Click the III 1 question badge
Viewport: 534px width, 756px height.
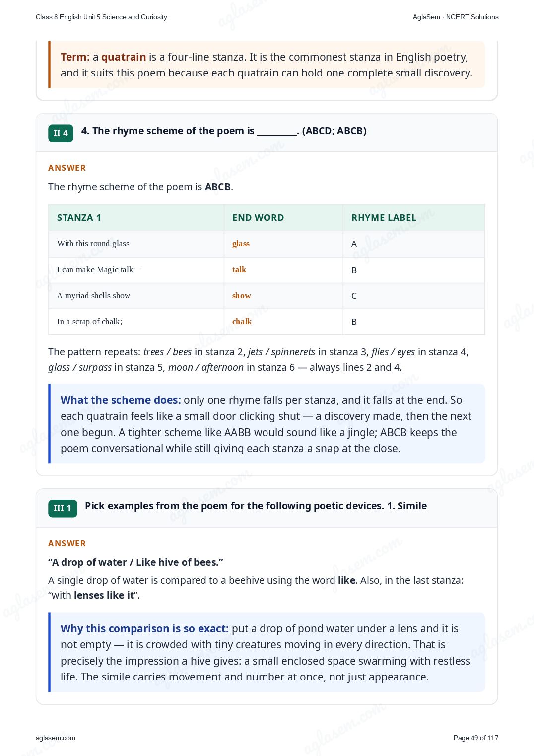[63, 508]
